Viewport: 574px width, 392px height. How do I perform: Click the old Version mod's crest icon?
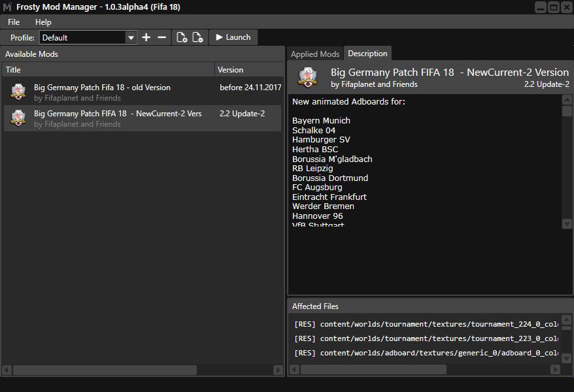click(18, 91)
